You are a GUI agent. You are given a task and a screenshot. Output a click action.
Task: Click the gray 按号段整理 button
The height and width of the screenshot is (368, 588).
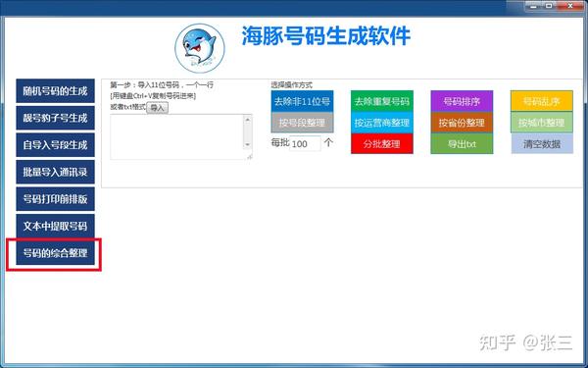point(302,123)
